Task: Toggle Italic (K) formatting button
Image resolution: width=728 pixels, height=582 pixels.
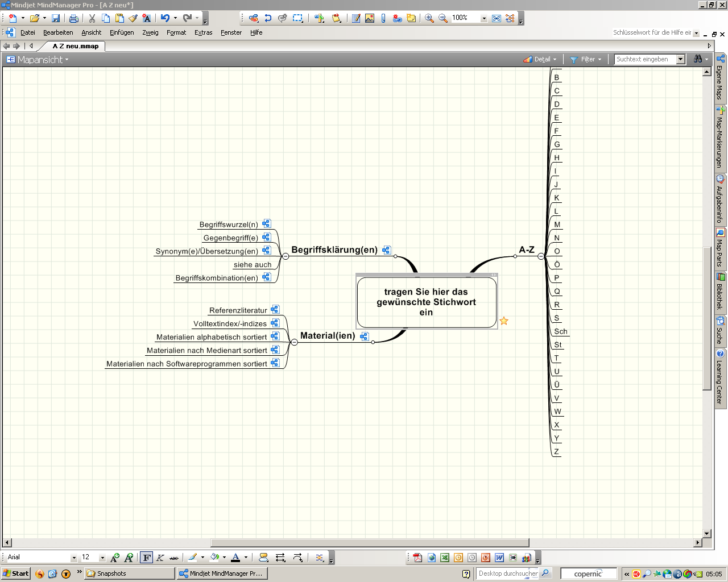Action: click(x=160, y=558)
